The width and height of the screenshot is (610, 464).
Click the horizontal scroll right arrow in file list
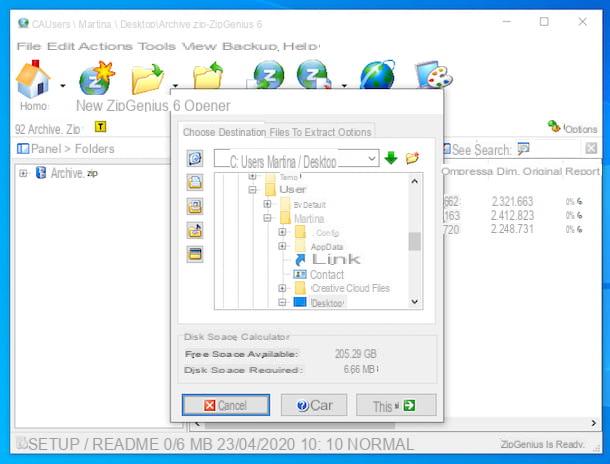[594, 423]
